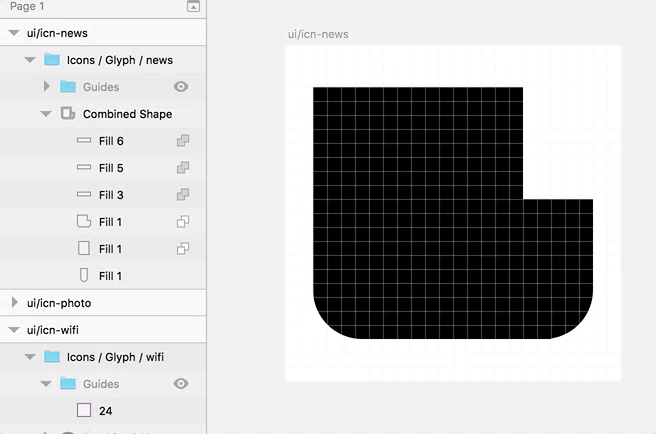Select the Fill 6 layer name
The height and width of the screenshot is (434, 656).
click(111, 141)
